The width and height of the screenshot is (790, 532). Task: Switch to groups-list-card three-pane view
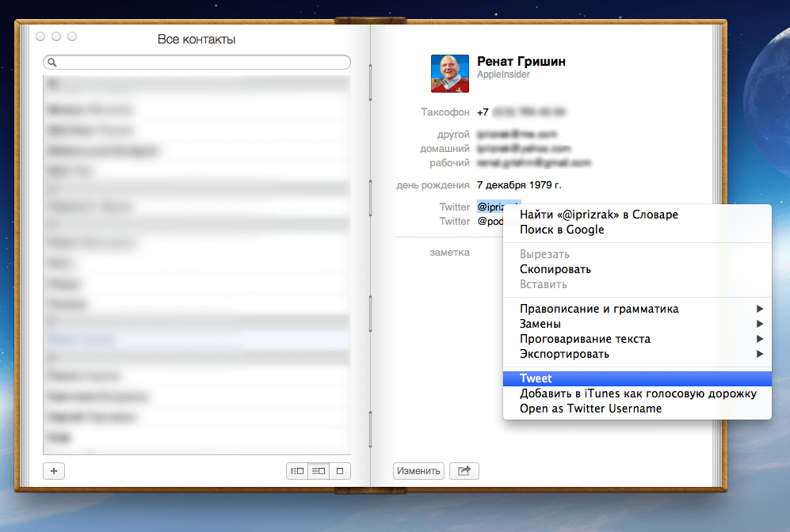(297, 471)
